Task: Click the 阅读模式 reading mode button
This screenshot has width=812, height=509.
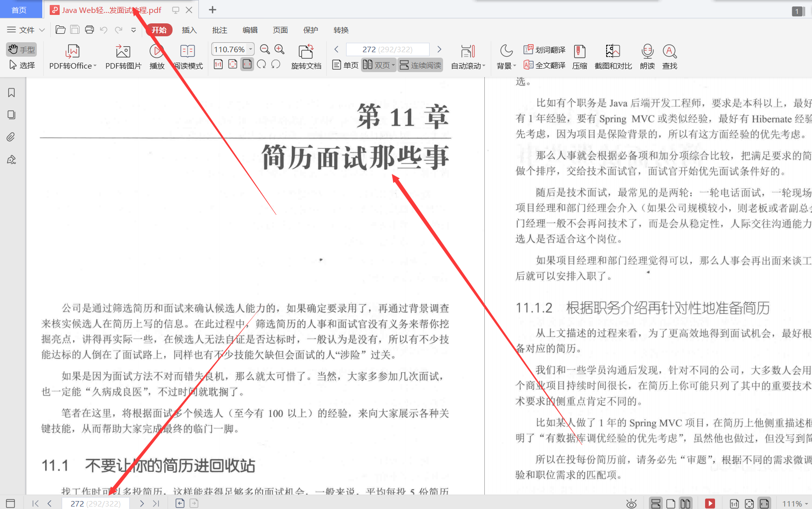Action: [x=188, y=57]
